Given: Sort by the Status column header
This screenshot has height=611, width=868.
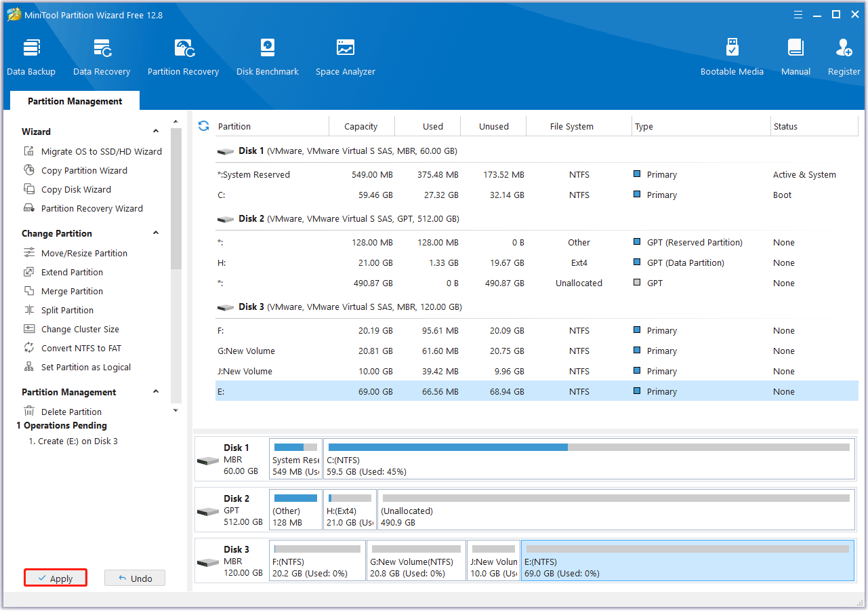Looking at the screenshot, I should (814, 126).
